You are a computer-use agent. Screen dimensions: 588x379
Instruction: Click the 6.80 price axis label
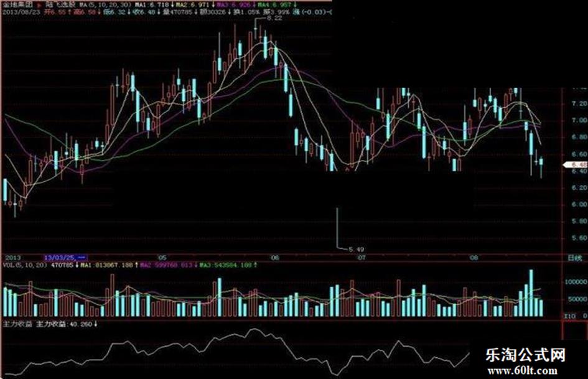(579, 138)
